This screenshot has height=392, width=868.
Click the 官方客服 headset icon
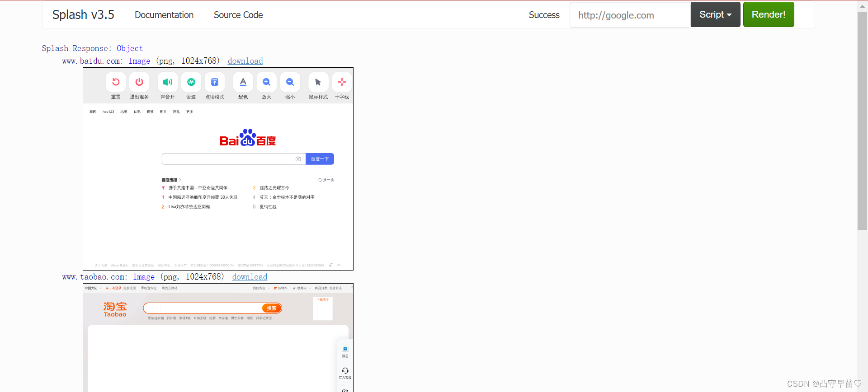click(x=345, y=371)
